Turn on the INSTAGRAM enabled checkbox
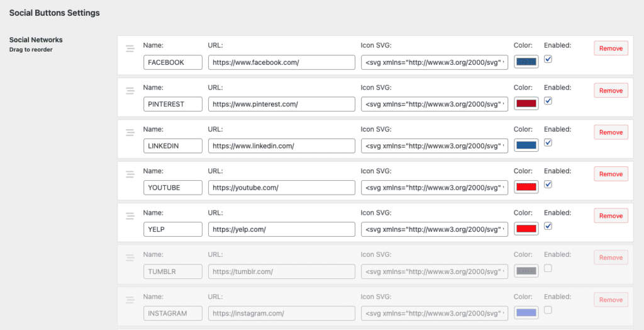This screenshot has height=330, width=644. 548,310
